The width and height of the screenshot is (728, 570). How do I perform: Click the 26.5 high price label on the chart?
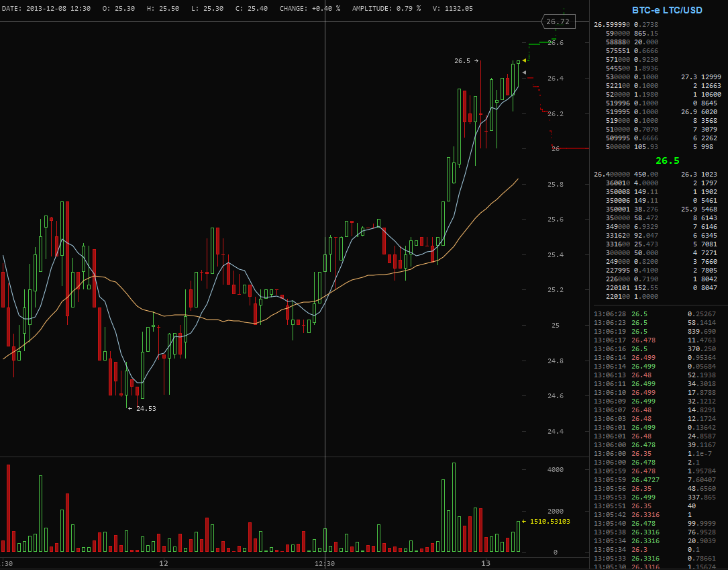pyautogui.click(x=466, y=61)
